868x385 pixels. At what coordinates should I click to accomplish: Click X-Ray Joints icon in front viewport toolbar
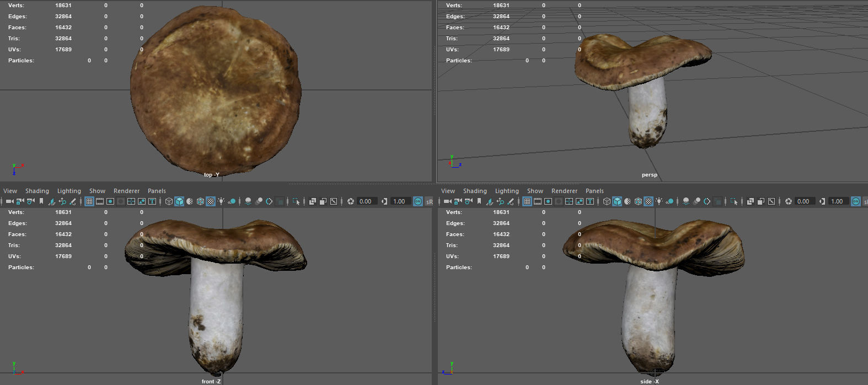coord(334,201)
